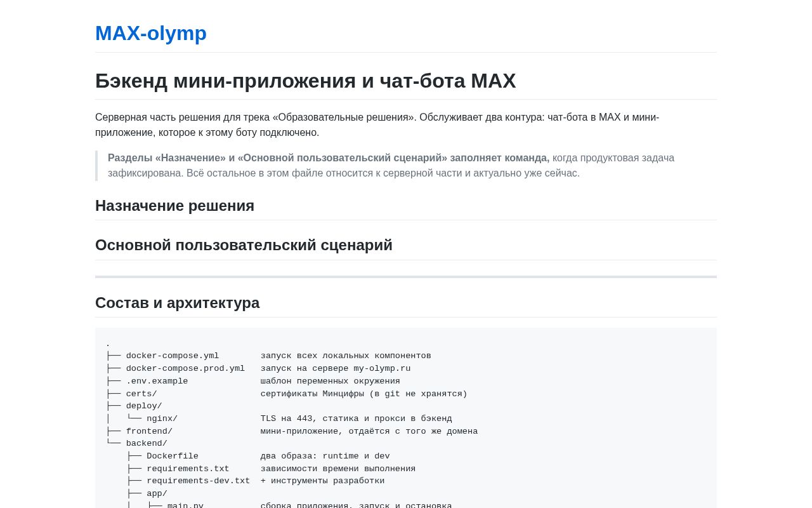Click tree row "frontend/"
This screenshot has height=508, width=812.
(149, 431)
